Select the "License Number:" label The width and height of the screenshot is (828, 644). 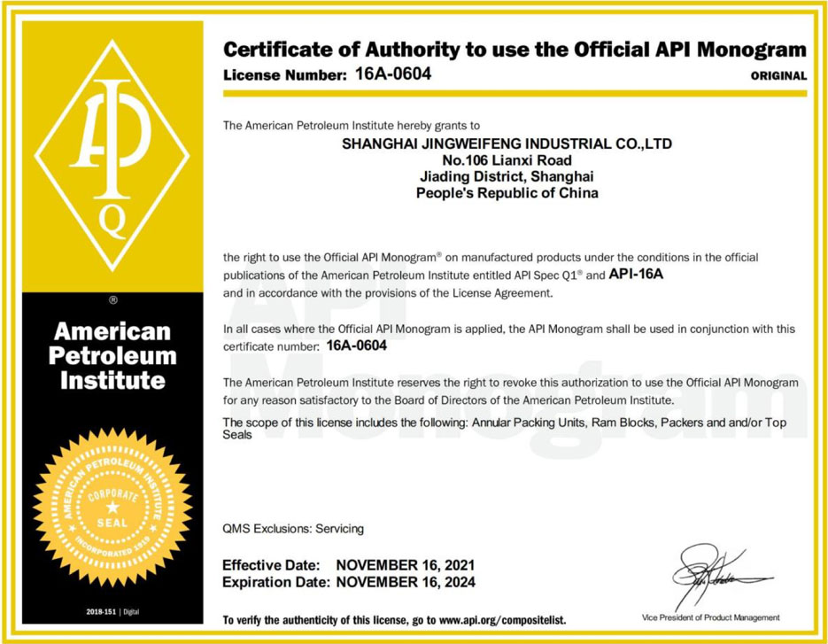pos(284,75)
